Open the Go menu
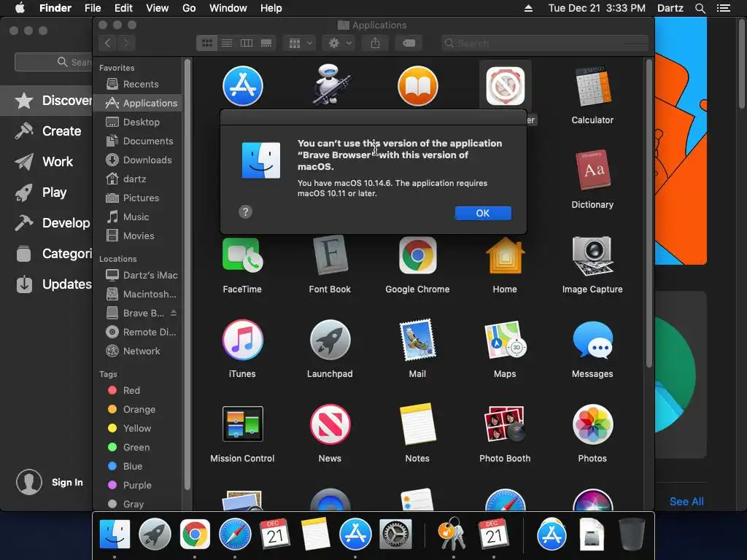 click(x=189, y=8)
